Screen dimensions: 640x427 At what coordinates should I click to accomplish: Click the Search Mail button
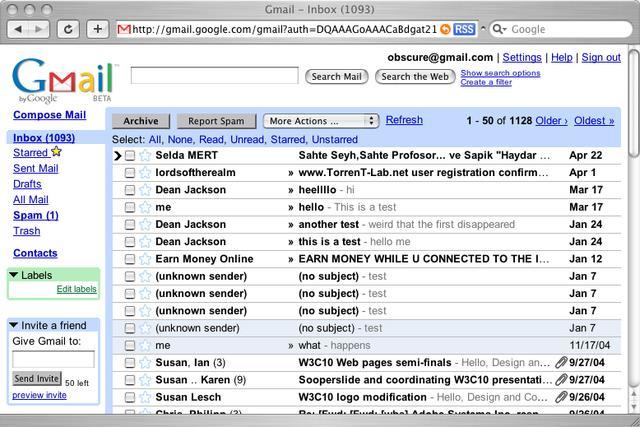[337, 77]
